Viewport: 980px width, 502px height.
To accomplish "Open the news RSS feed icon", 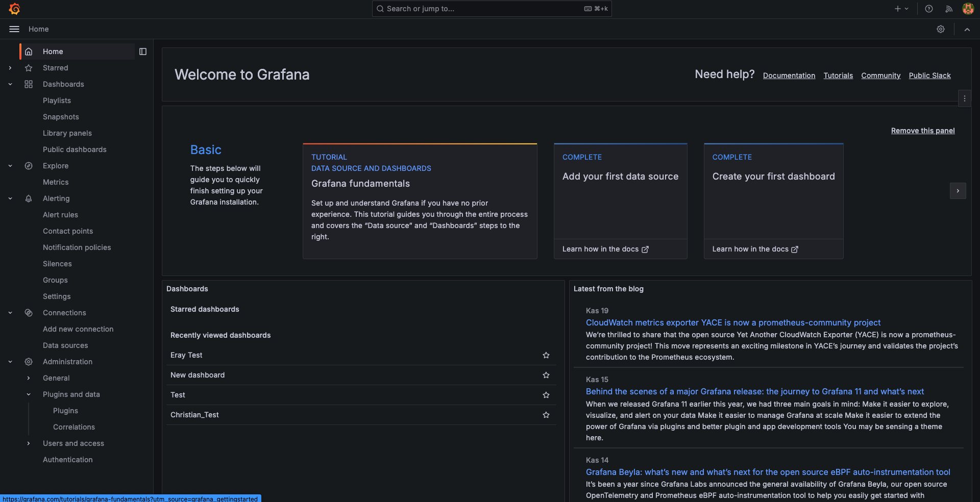I will 949,9.
